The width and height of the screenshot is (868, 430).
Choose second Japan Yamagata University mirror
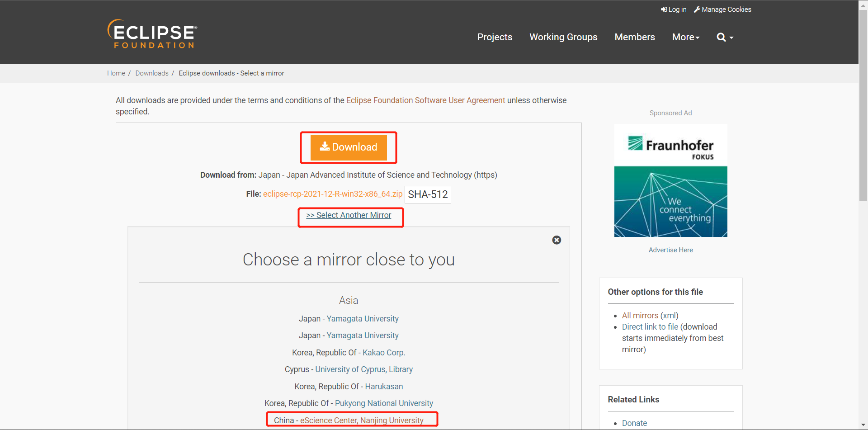pyautogui.click(x=363, y=335)
